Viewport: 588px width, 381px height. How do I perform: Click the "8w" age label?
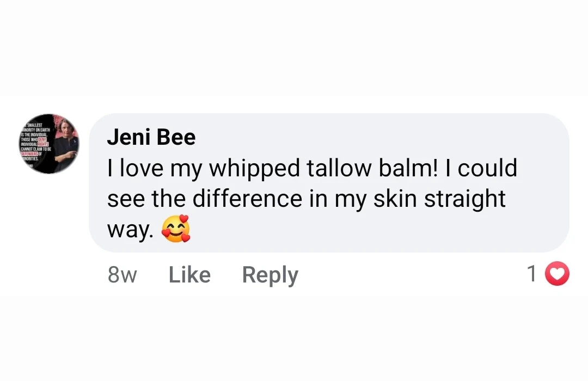coord(122,275)
